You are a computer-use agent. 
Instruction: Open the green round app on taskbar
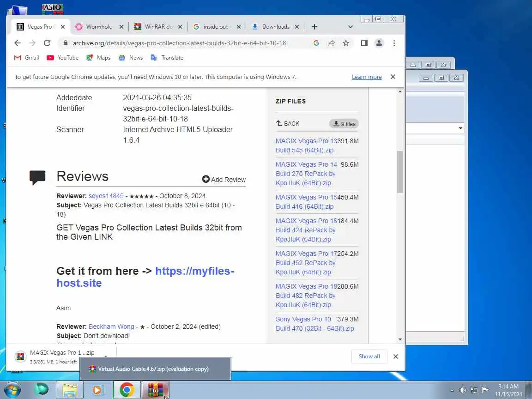click(42, 390)
